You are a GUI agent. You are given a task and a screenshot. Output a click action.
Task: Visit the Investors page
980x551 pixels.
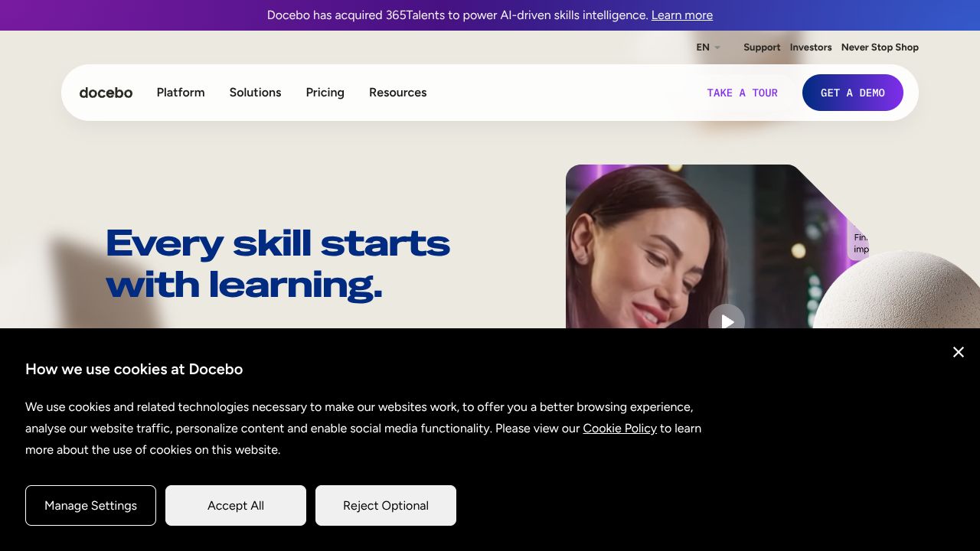(x=810, y=47)
